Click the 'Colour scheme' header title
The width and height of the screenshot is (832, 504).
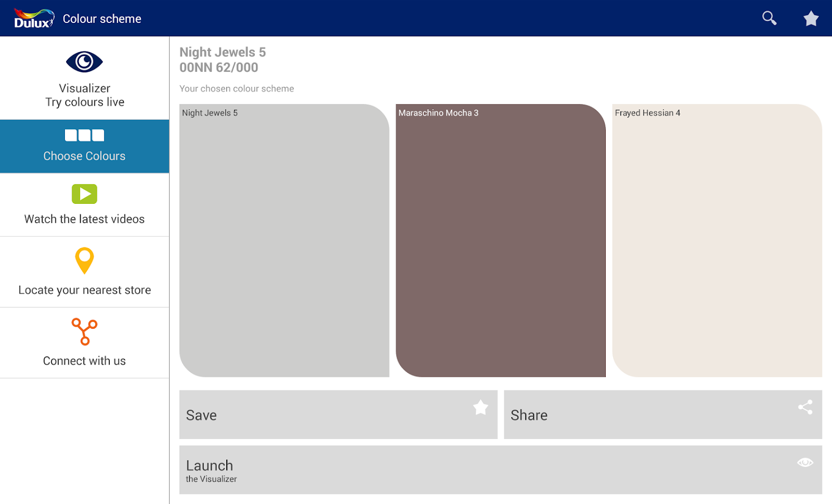point(102,18)
